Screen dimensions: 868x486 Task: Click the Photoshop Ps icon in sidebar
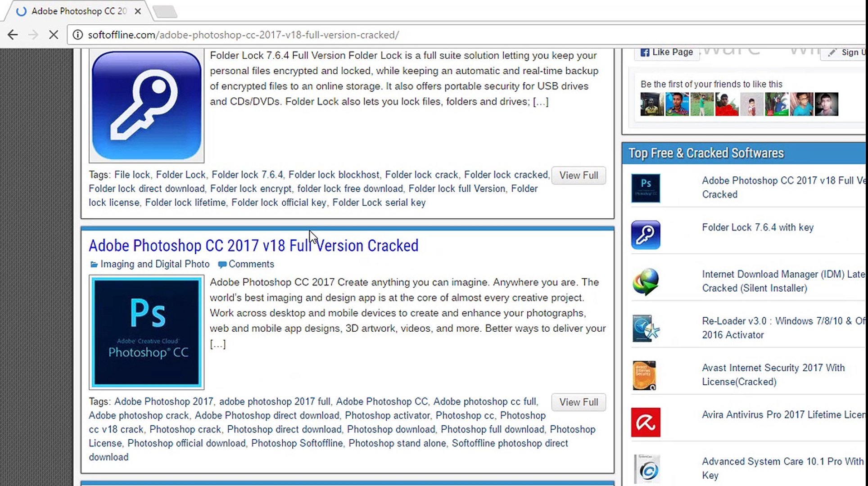645,188
